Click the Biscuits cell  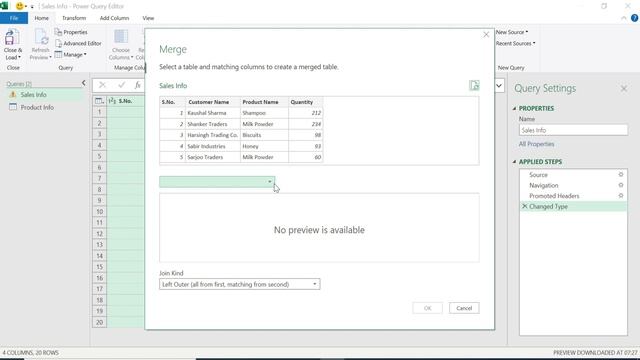click(264, 135)
